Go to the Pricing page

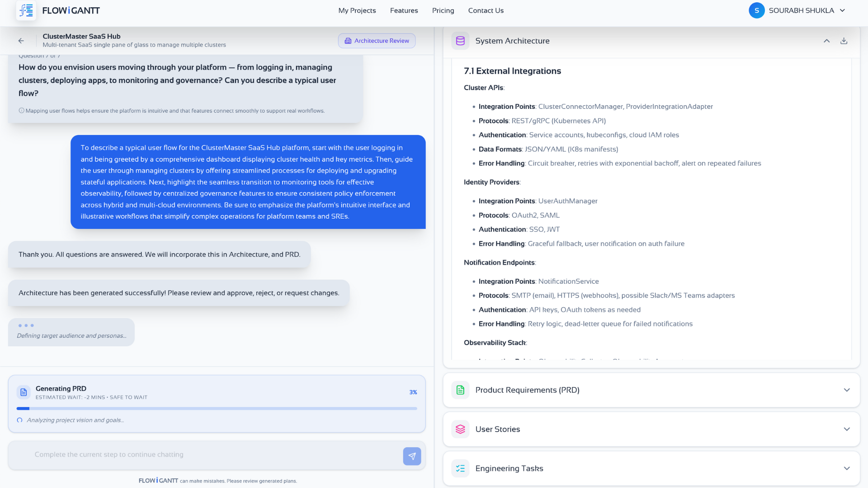tap(443, 10)
